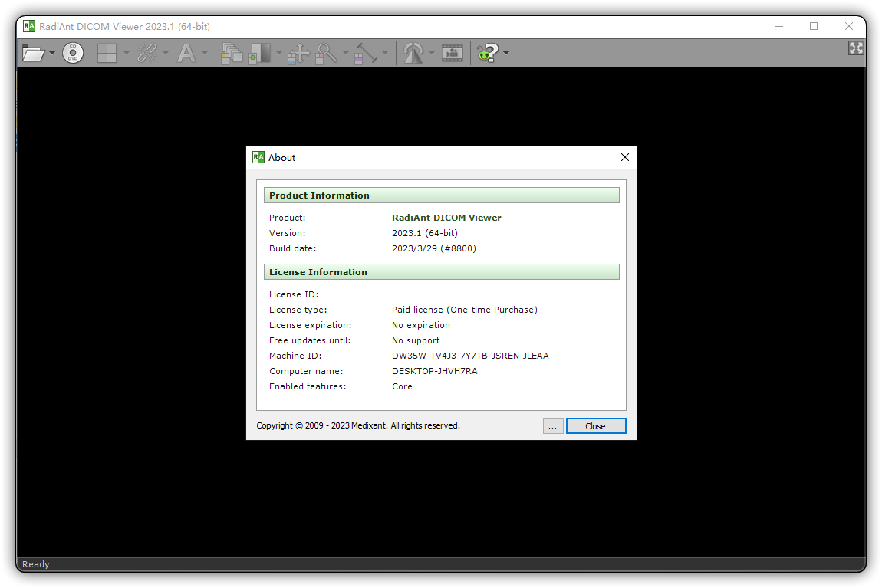Click the Build date: label
Image resolution: width=882 pixels, height=588 pixels.
(292, 248)
